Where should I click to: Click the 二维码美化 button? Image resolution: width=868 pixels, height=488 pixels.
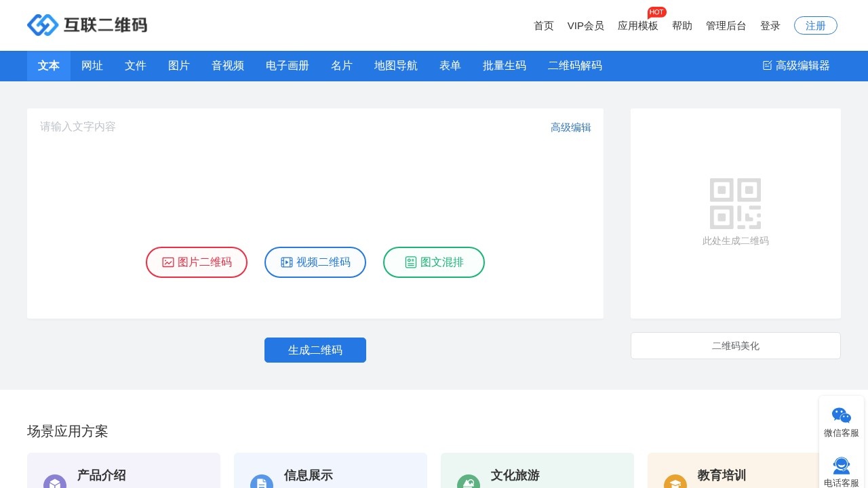[736, 346]
